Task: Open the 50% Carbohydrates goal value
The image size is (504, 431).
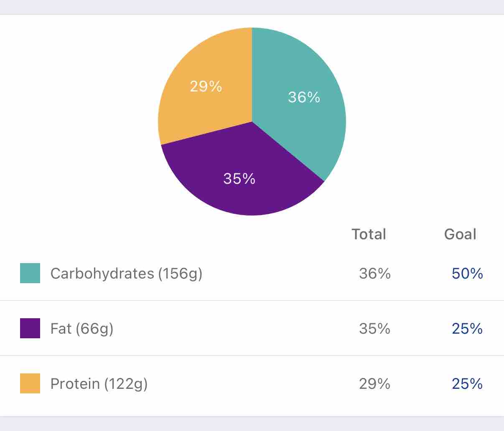Action: pyautogui.click(x=467, y=274)
